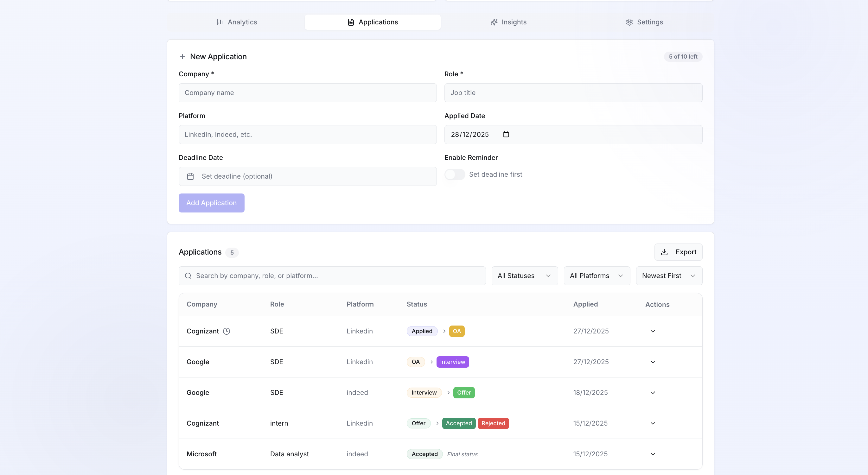Toggle the Enable Reminder switch
Screen dimensions: 868x475
click(455, 174)
